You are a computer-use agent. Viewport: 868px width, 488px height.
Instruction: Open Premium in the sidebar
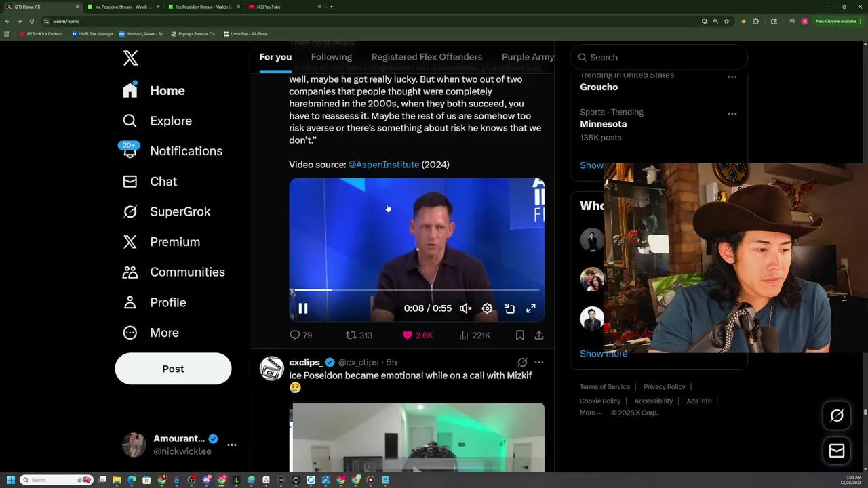point(161,241)
